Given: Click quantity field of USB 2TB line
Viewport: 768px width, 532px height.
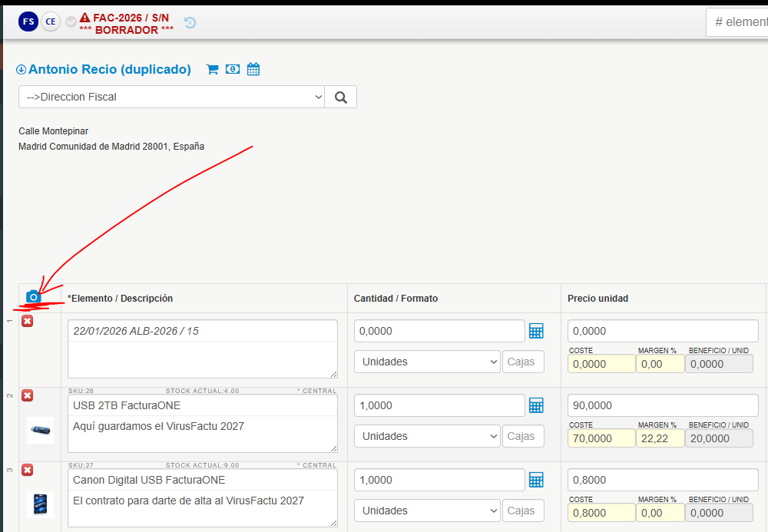Looking at the screenshot, I should [439, 405].
